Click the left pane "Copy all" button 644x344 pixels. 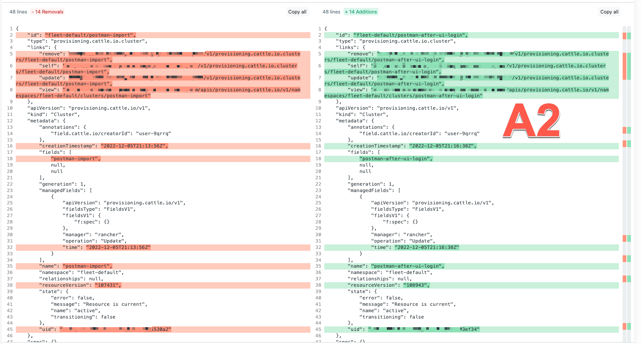point(297,12)
